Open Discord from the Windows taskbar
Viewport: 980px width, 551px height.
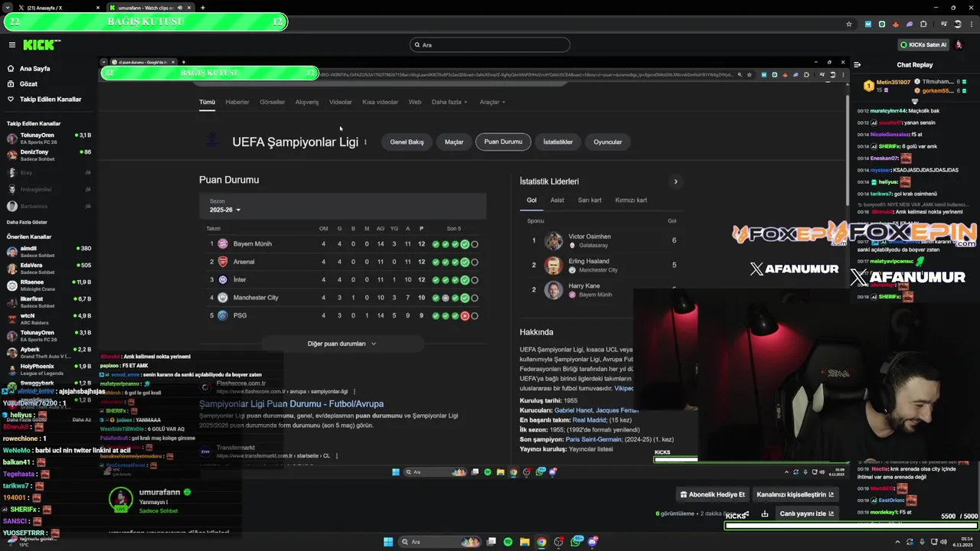[592, 542]
